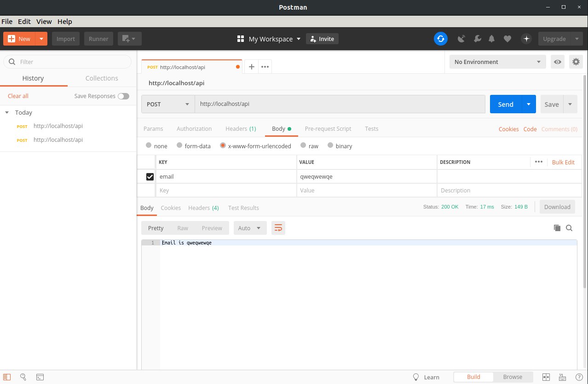Open Save options dropdown arrow
Screen dimensions: 588x384
(x=570, y=104)
